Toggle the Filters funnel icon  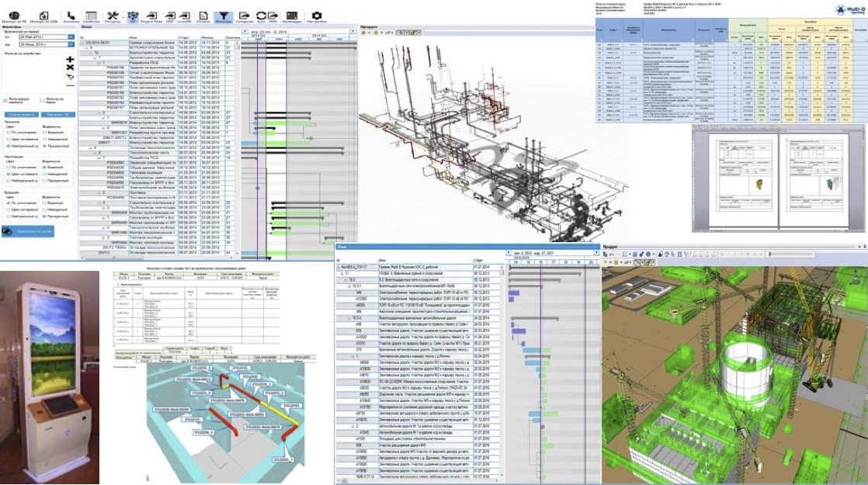223,17
